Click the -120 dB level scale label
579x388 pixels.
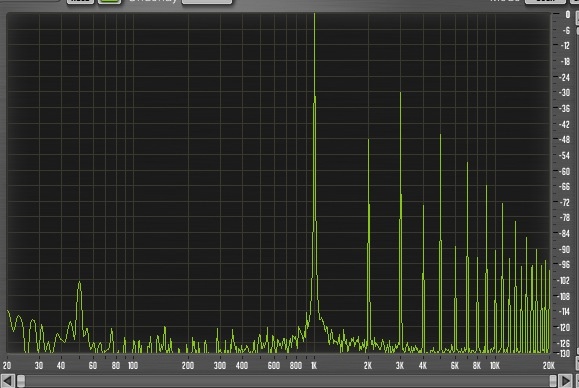point(564,328)
